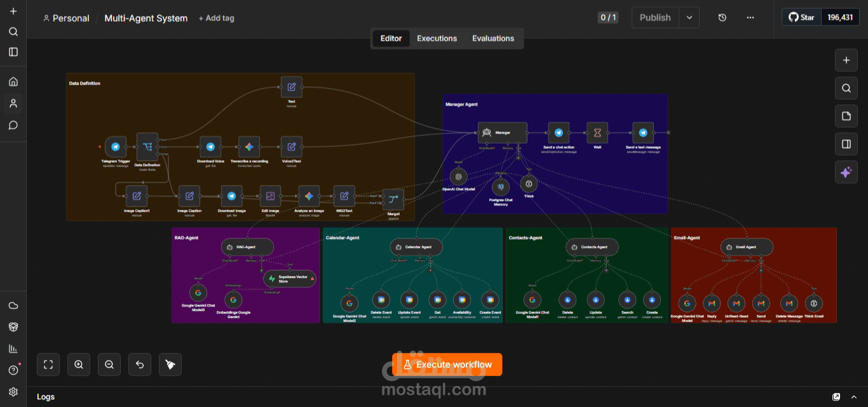This screenshot has height=407, width=868.
Task: Tidy up the workflow with broom icon
Action: [170, 364]
